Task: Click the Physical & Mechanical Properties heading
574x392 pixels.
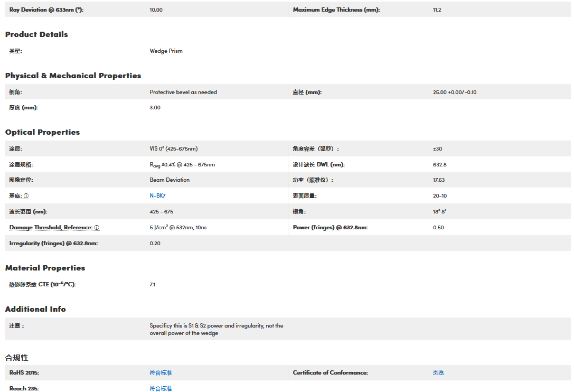Action: [x=73, y=76]
